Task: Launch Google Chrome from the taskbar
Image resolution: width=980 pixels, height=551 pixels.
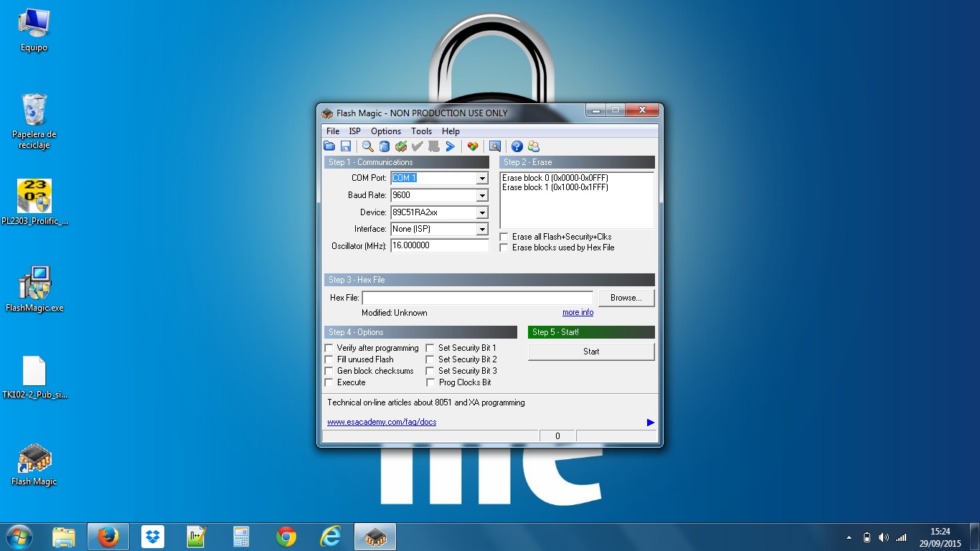Action: coord(286,537)
